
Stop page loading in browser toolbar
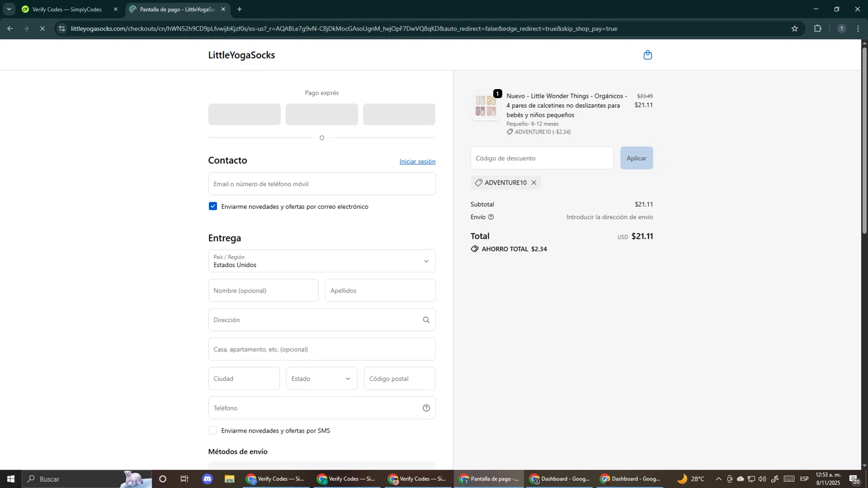tap(42, 28)
